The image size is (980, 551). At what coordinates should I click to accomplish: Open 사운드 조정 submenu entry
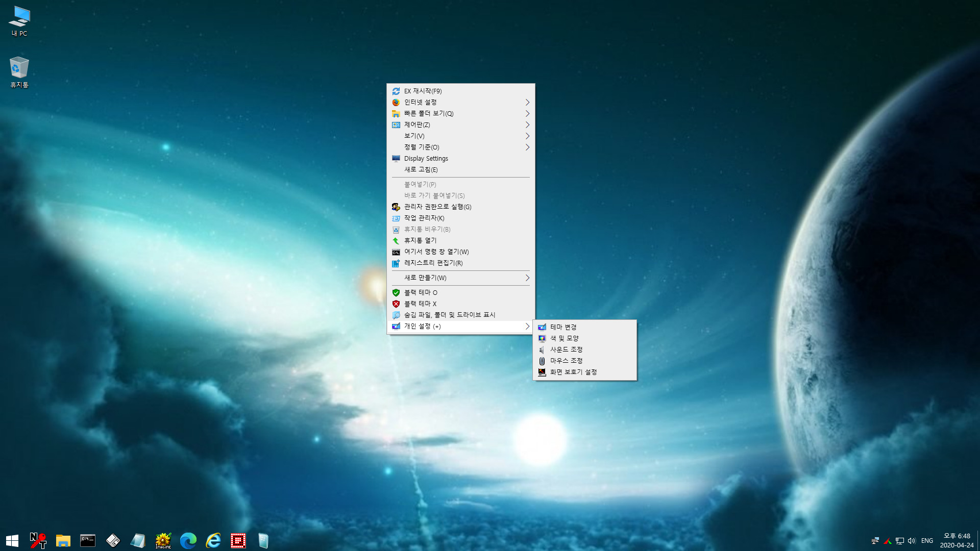(585, 350)
